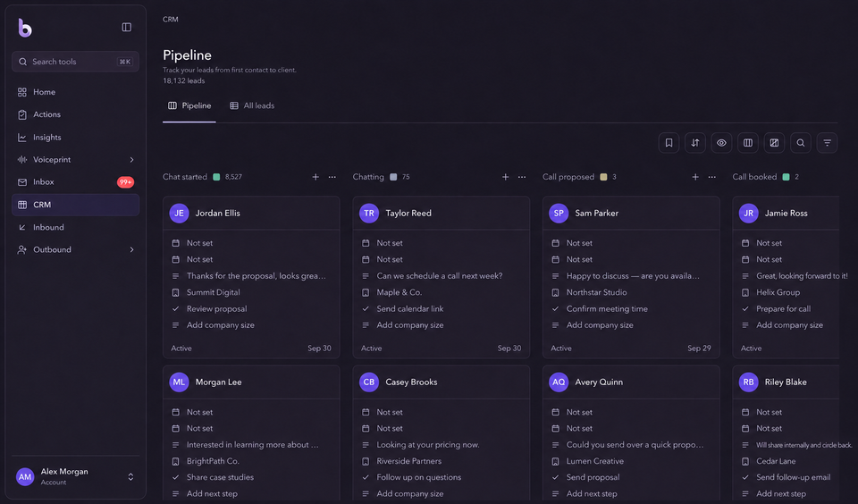Click the AM account avatar
858x504 pixels.
pos(25,476)
